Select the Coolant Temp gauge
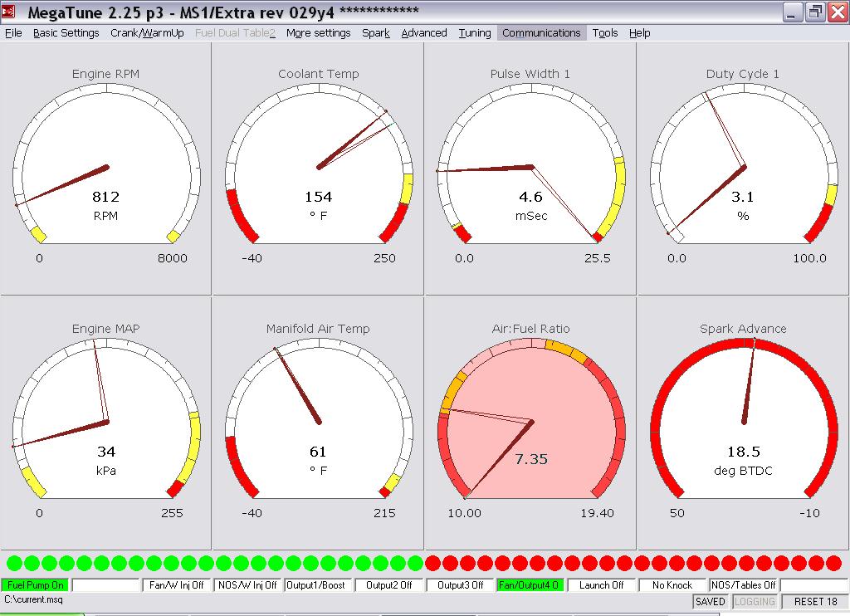The width and height of the screenshot is (850, 616). (x=318, y=169)
